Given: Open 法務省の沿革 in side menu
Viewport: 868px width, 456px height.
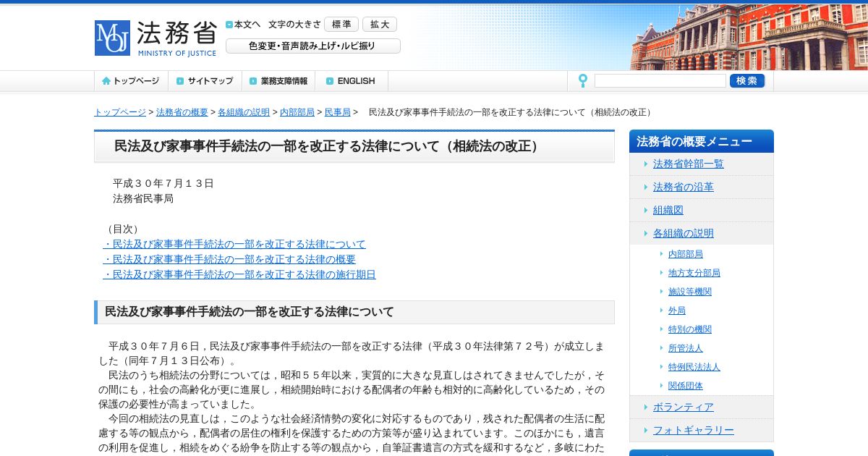Looking at the screenshot, I should tap(684, 187).
